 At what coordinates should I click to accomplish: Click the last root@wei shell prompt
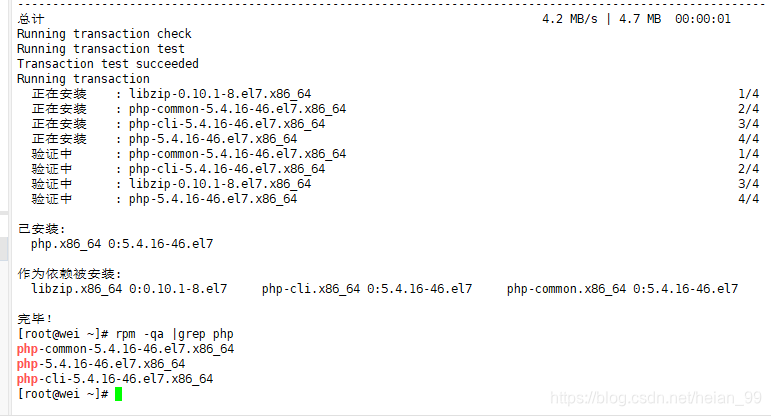click(x=63, y=394)
